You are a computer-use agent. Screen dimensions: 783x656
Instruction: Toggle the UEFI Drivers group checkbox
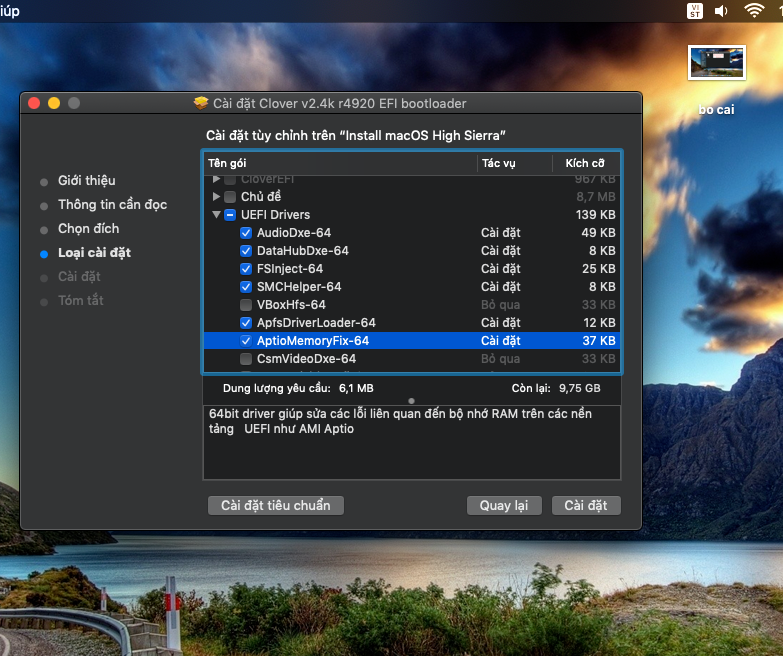(x=230, y=215)
